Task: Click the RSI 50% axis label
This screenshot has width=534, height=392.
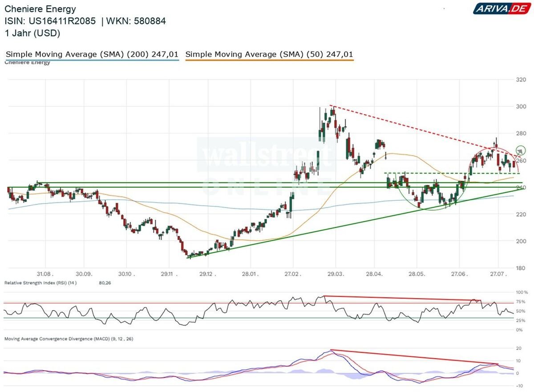Action: coord(521,311)
